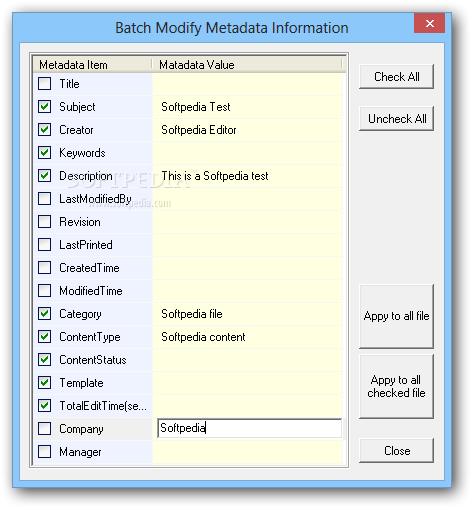
Task: Uncheck the TotalEditTime checkbox
Action: (x=44, y=406)
